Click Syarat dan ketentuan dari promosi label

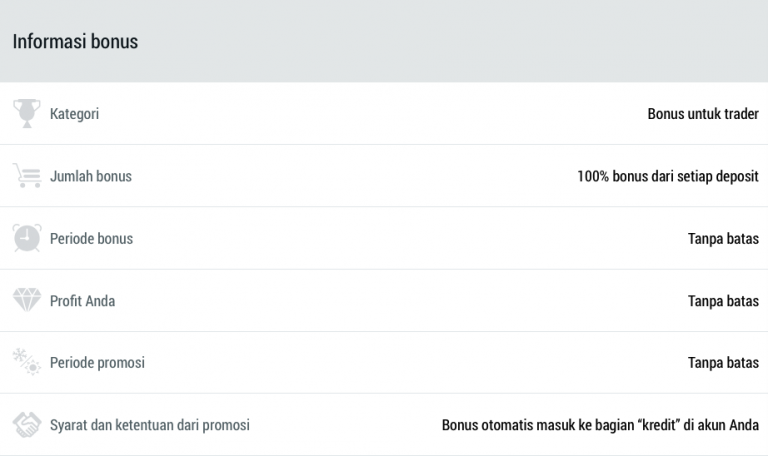pyautogui.click(x=149, y=425)
